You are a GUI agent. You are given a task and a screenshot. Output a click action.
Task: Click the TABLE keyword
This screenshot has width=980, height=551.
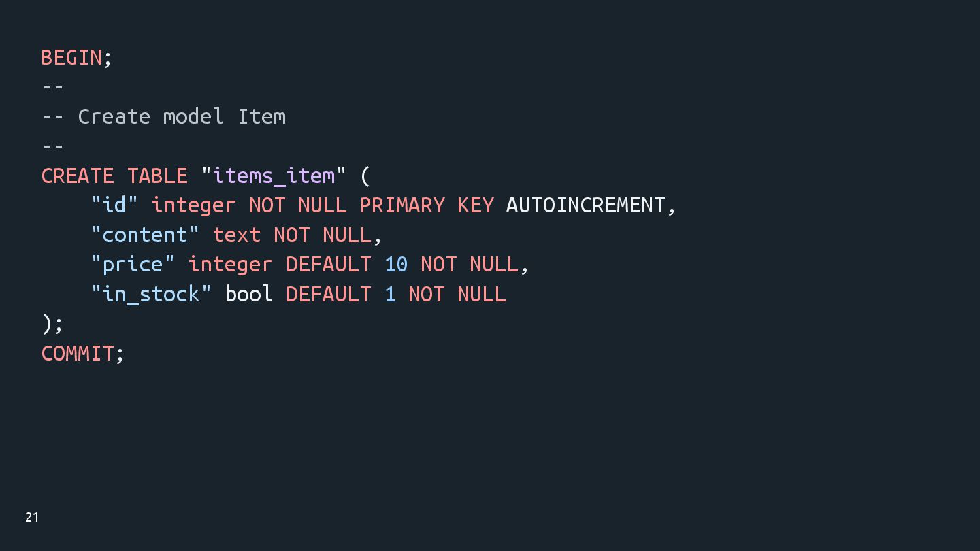coord(157,176)
